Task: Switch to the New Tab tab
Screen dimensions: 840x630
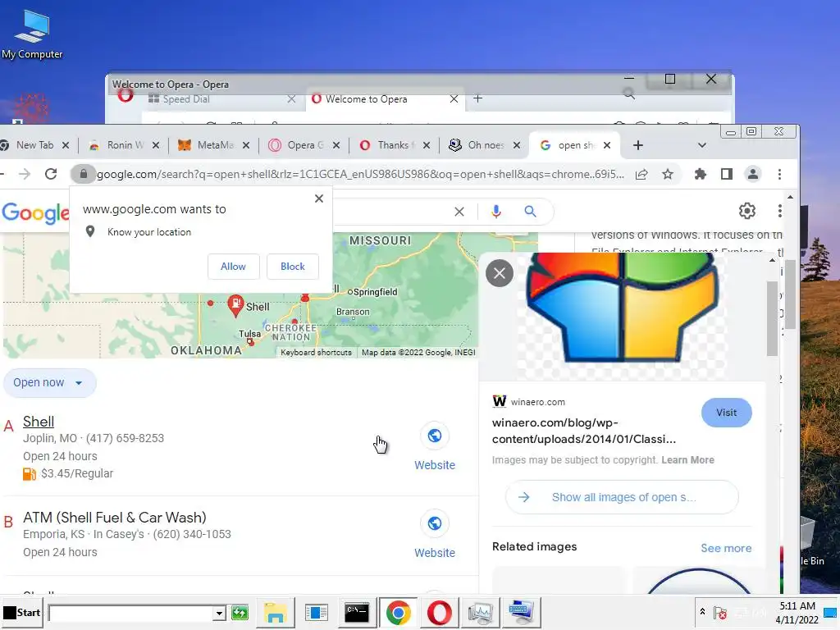Action: click(34, 145)
